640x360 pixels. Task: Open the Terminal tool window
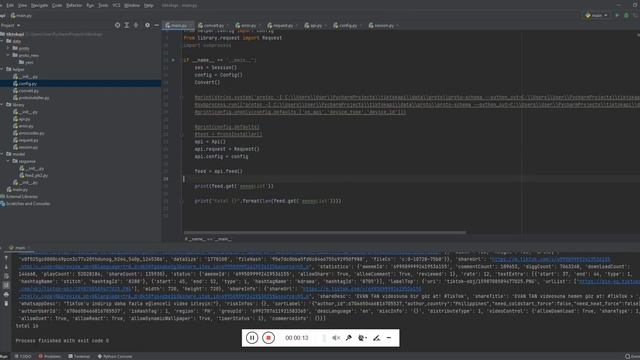[x=79, y=356]
